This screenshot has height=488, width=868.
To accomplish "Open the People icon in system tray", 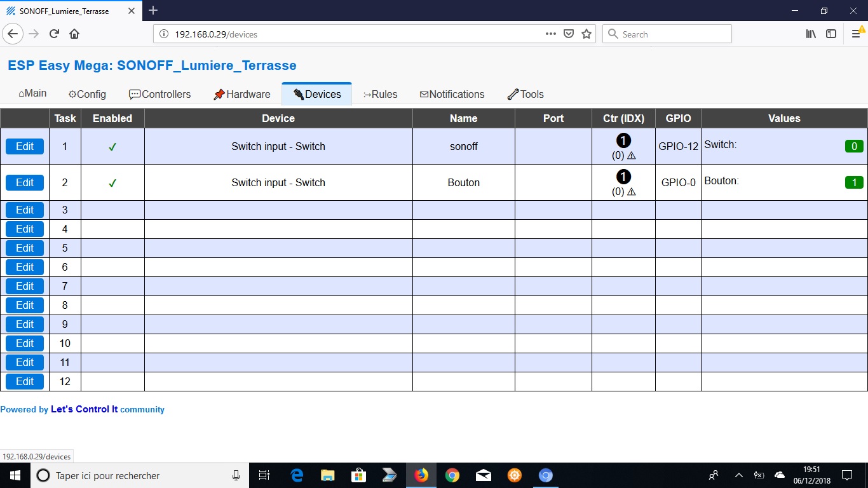I will tap(714, 475).
